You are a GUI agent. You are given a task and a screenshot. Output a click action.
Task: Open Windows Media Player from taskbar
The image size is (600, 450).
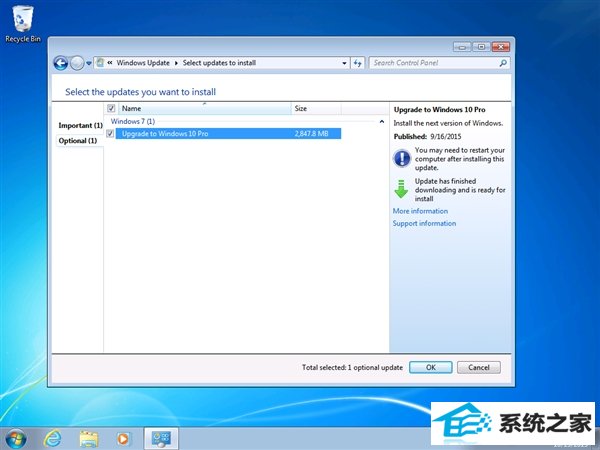[123, 439]
